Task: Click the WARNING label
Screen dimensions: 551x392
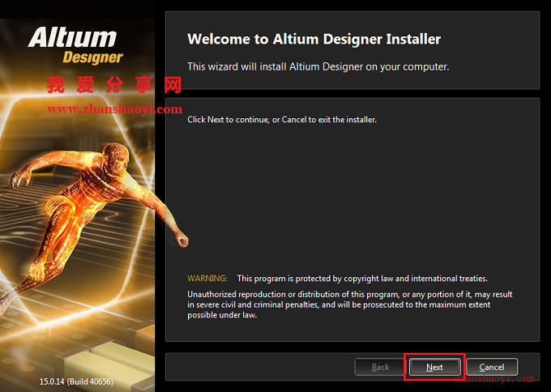Action: (207, 278)
